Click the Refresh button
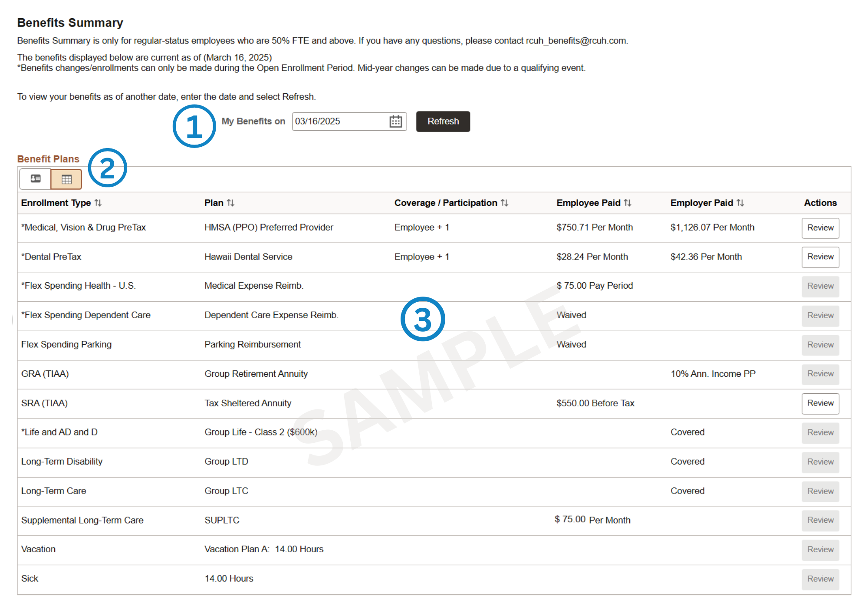The image size is (868, 613). tap(443, 122)
